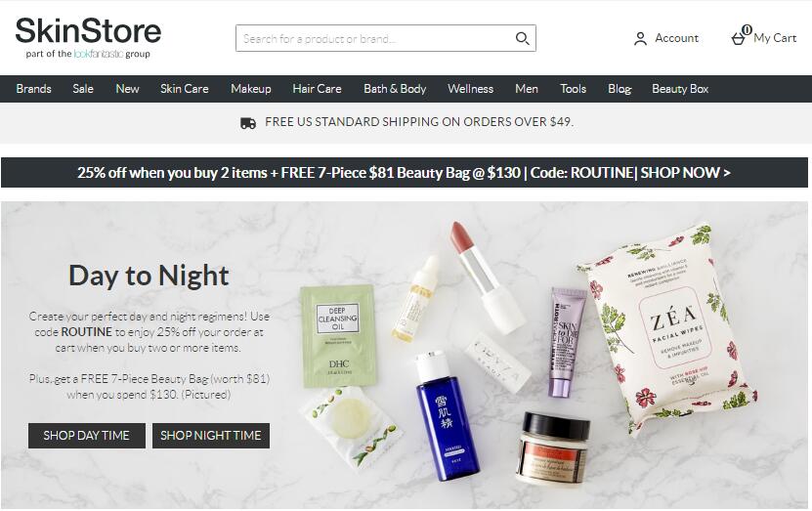812x511 pixels.
Task: Visit the Blog link
Action: 620,89
